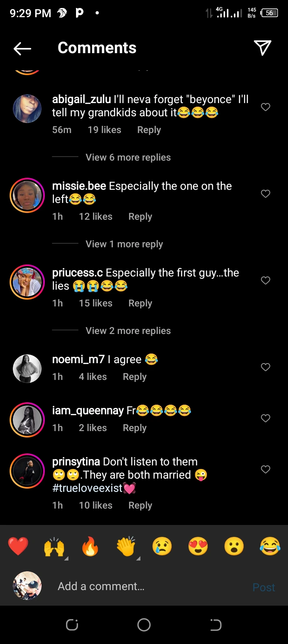Like abigail_zulu's comment
Image resolution: width=288 pixels, height=644 pixels.
pyautogui.click(x=266, y=107)
